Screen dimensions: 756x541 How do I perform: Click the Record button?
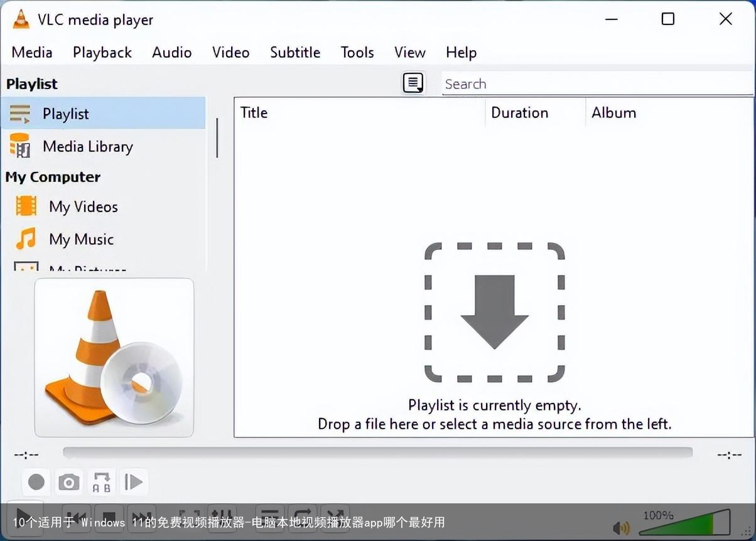click(x=36, y=482)
